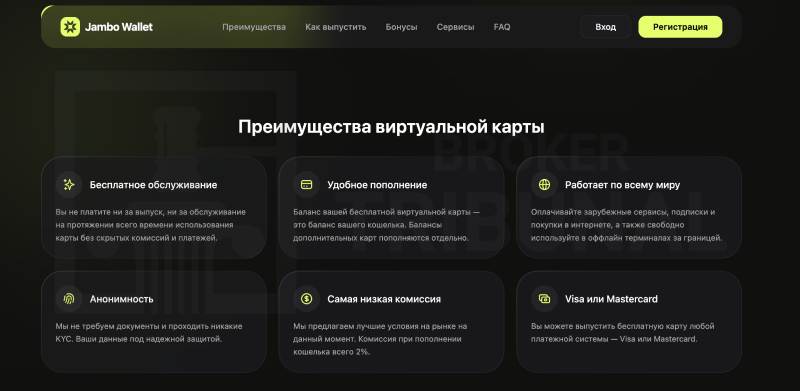800x391 pixels.
Task: Click the Анонимность card title
Action: (x=121, y=299)
